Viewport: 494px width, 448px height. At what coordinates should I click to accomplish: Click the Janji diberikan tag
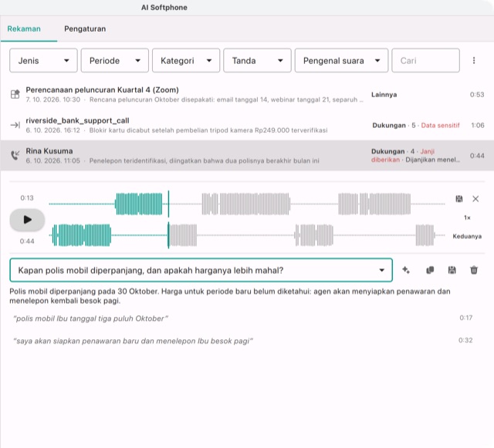point(403,156)
